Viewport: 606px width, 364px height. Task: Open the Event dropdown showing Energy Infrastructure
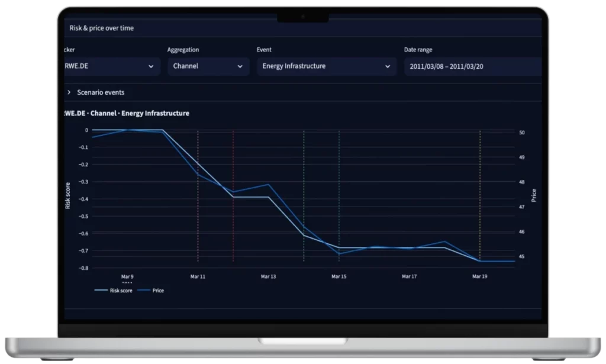pyautogui.click(x=327, y=66)
